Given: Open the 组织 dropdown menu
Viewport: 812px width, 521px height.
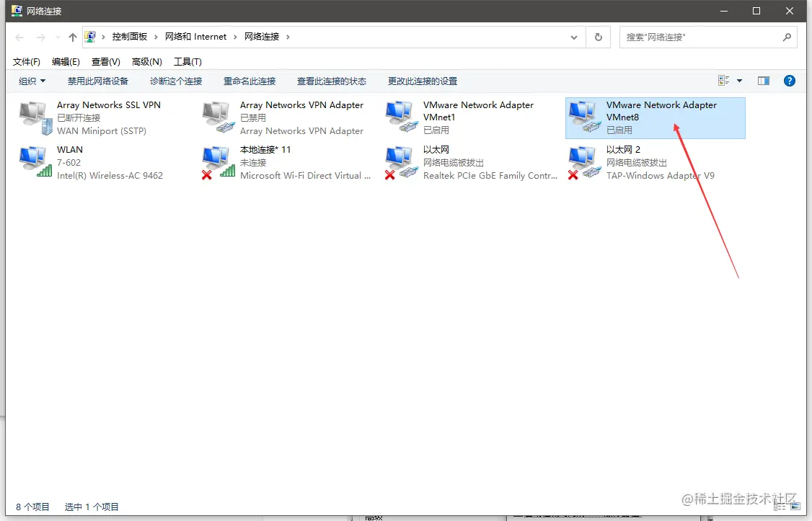Looking at the screenshot, I should click(32, 81).
